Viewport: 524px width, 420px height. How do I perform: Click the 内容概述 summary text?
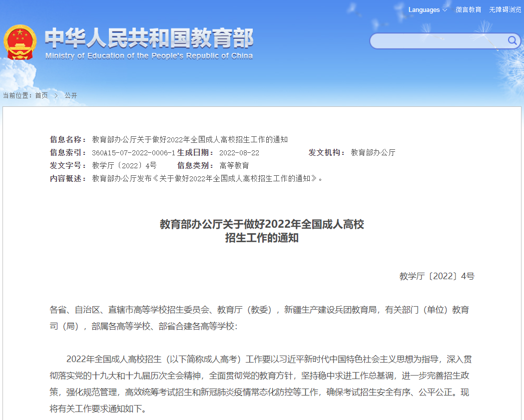[x=207, y=179]
